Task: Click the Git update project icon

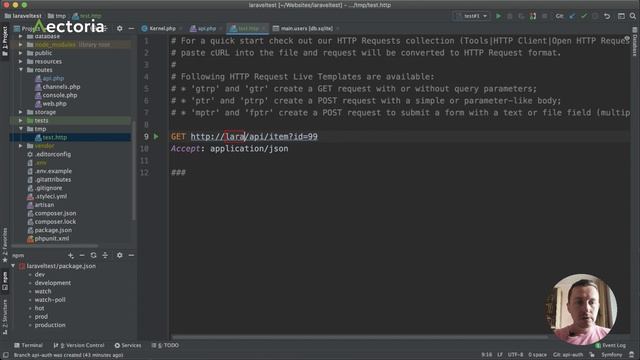Action: pos(572,16)
